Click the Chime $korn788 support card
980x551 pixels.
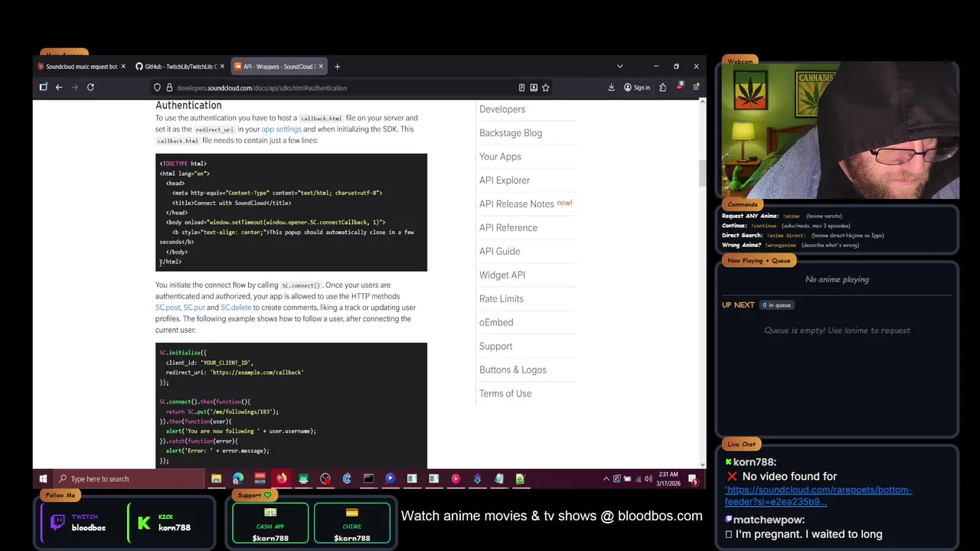352,523
